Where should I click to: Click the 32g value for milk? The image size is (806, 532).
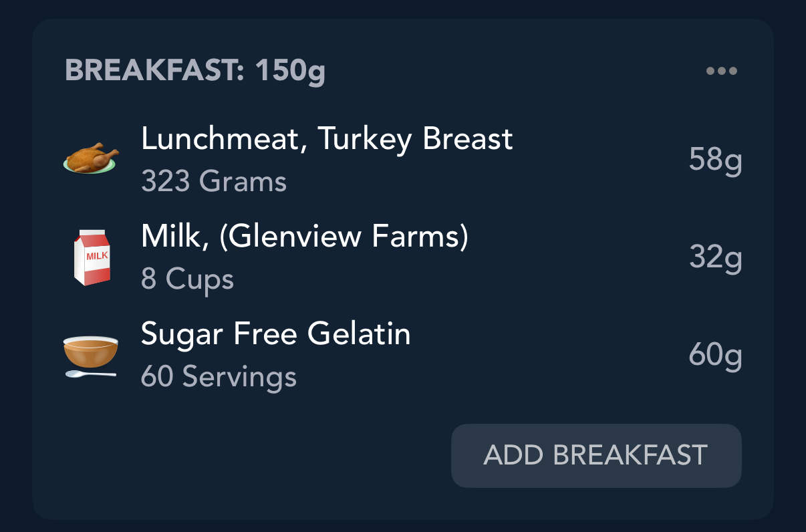coord(715,258)
